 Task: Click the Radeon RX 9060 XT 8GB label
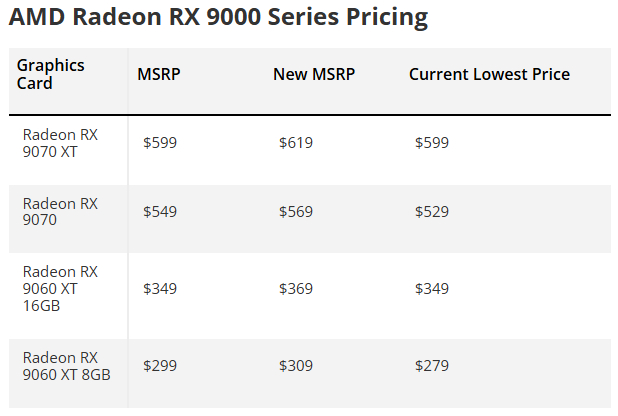coord(66,366)
